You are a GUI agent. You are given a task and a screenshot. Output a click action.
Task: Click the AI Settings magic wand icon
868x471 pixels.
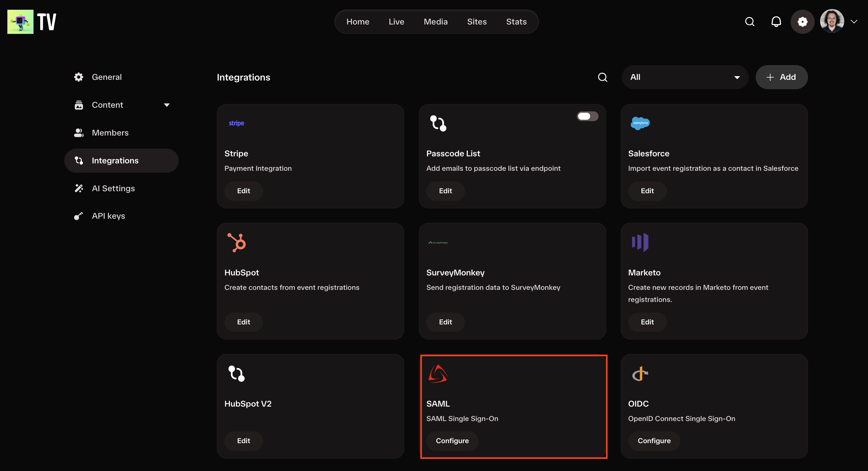pyautogui.click(x=78, y=188)
